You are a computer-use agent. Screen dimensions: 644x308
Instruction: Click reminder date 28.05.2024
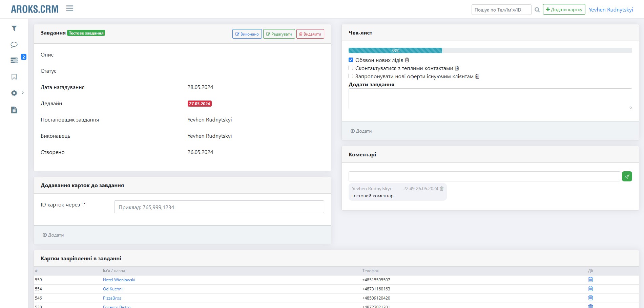[x=200, y=87]
